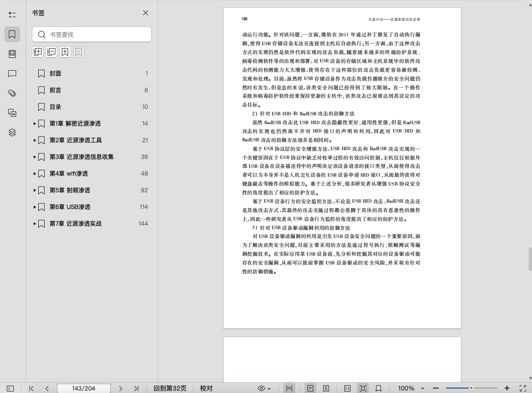This screenshot has width=532, height=393.
Task: Click the actual size icon
Action: 347,388
